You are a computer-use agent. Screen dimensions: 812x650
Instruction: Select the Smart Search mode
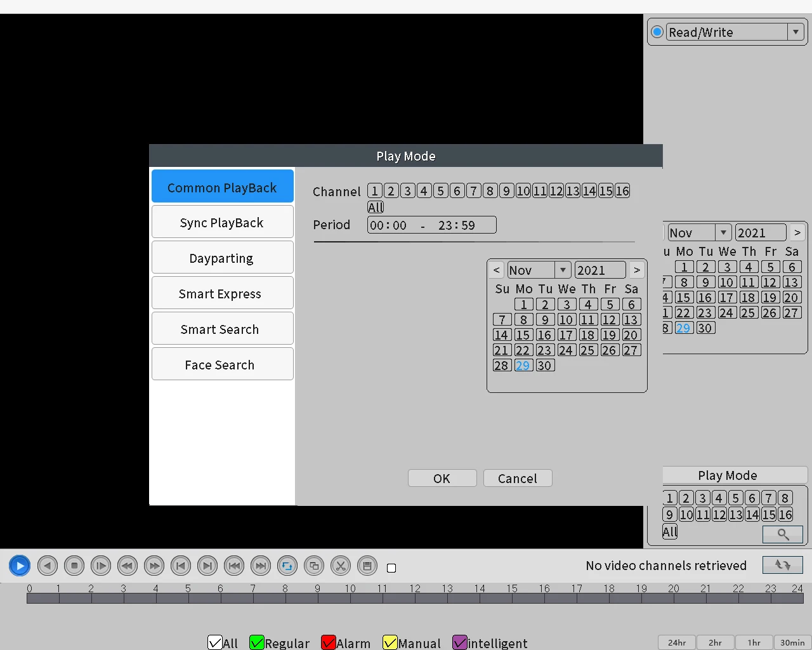coord(222,329)
